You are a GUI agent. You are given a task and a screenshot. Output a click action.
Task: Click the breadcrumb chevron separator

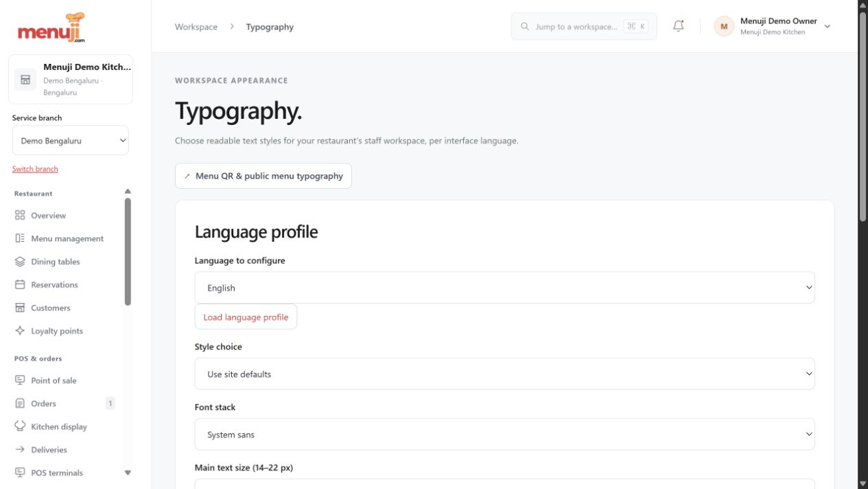(232, 27)
